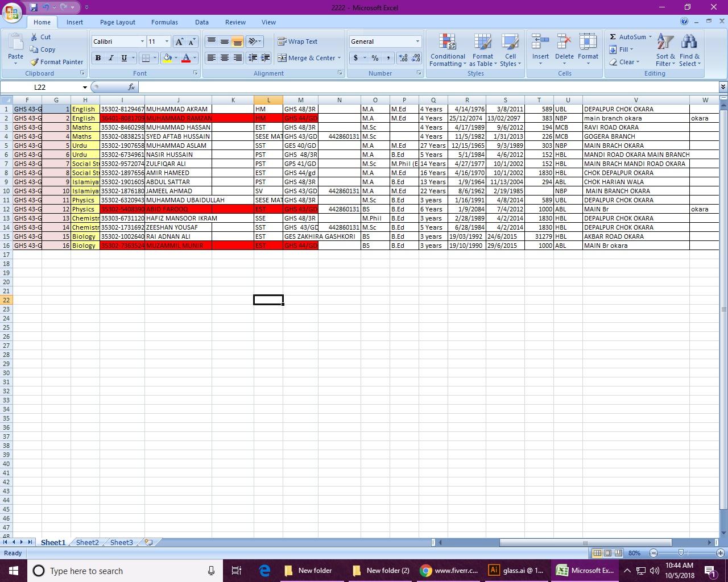This screenshot has height=582, width=728.
Task: Switch to Sheet2
Action: pyautogui.click(x=86, y=542)
